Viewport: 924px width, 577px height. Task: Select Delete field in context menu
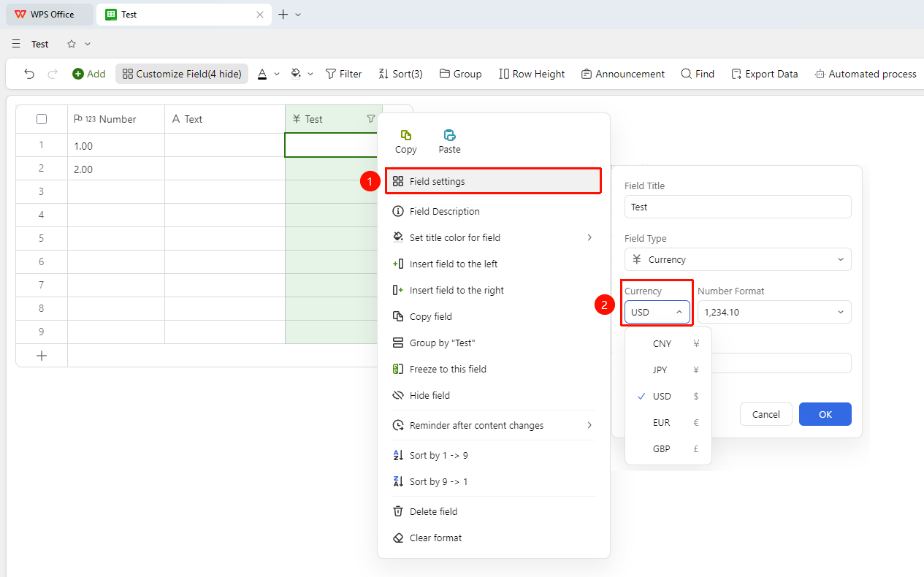point(494,511)
